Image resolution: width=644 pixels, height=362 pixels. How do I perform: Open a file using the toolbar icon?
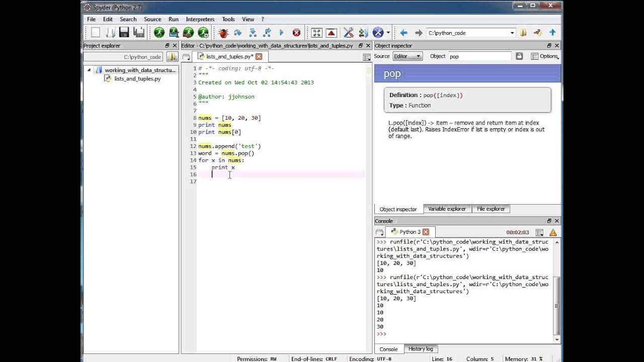[x=110, y=33]
